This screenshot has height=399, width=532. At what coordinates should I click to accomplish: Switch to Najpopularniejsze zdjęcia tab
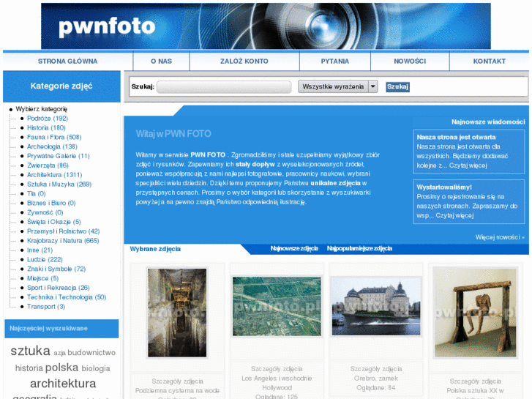(x=359, y=249)
